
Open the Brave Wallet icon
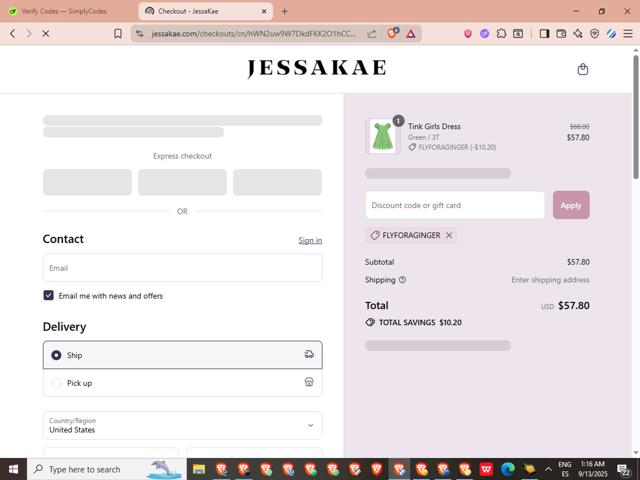tap(561, 33)
